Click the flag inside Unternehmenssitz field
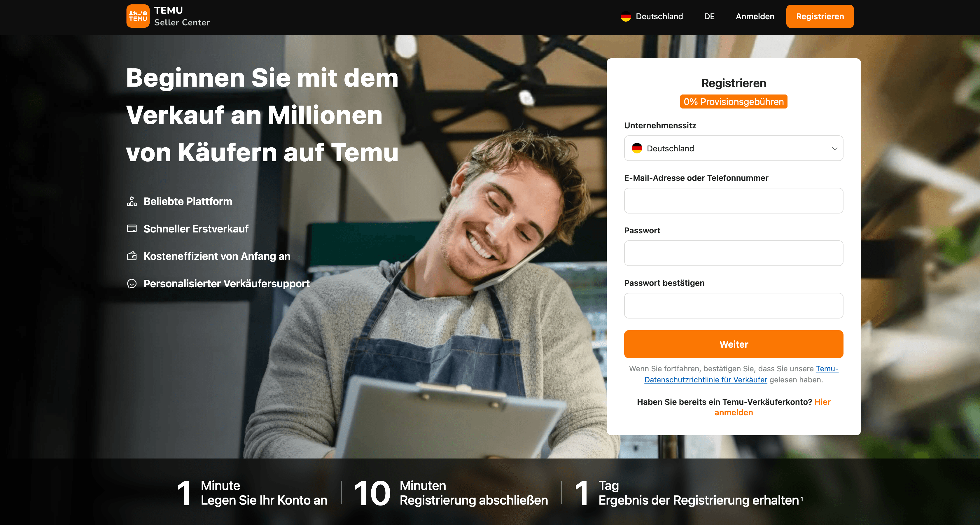Image resolution: width=980 pixels, height=525 pixels. click(x=637, y=148)
